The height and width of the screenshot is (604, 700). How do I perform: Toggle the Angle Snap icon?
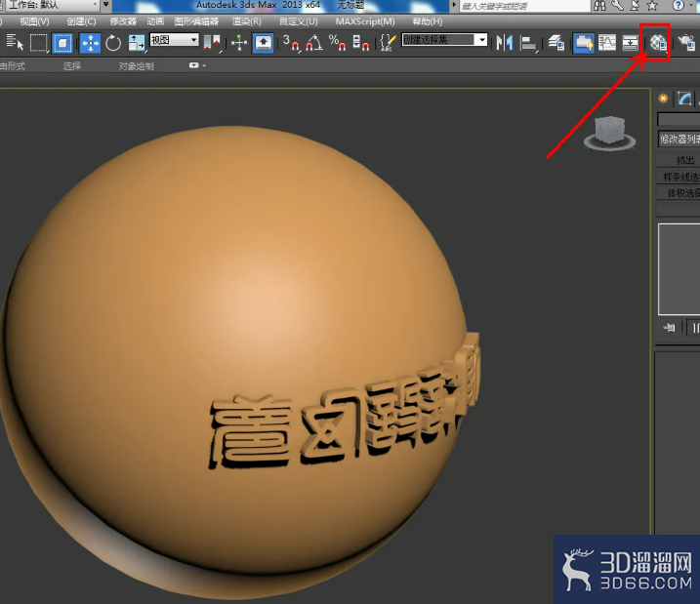click(x=314, y=43)
